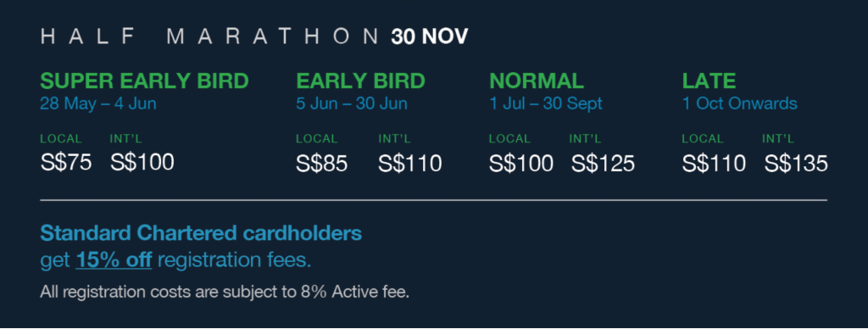Click the HALF MARATHON heading
The image size is (868, 329).
210,37
